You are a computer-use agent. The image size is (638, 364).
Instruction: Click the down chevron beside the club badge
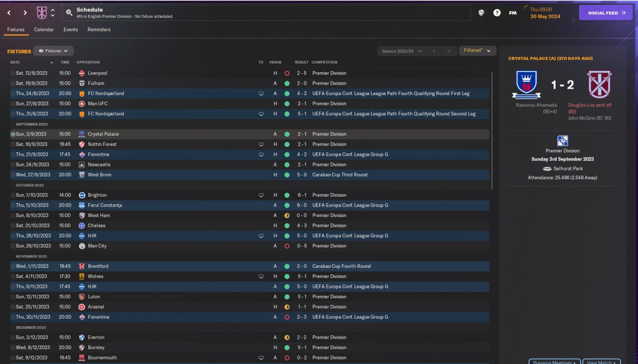[x=53, y=16]
